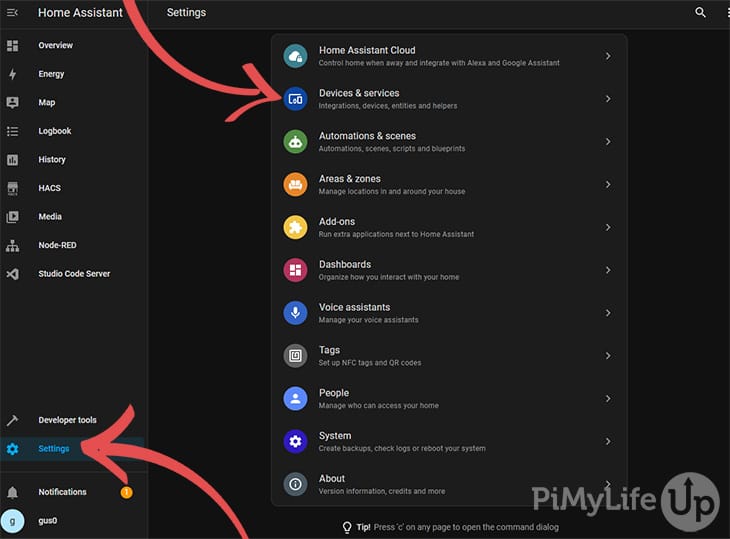This screenshot has height=539, width=730.
Task: Click the Logbook list icon
Action: (x=13, y=131)
